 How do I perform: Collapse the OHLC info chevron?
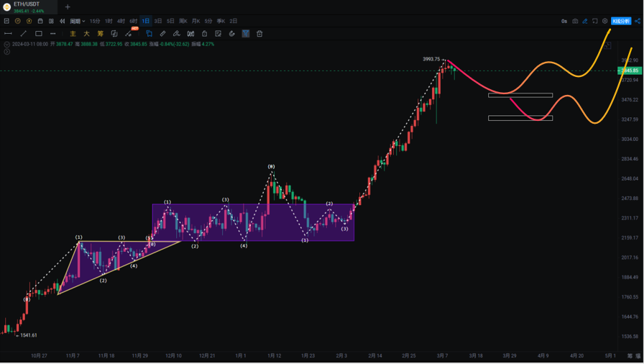click(6, 45)
